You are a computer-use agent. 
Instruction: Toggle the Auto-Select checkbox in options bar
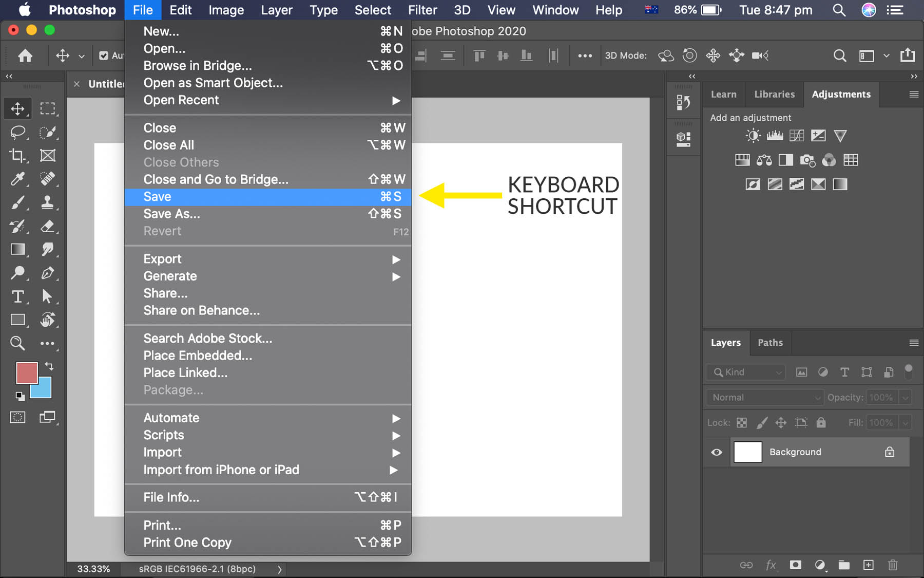(104, 55)
